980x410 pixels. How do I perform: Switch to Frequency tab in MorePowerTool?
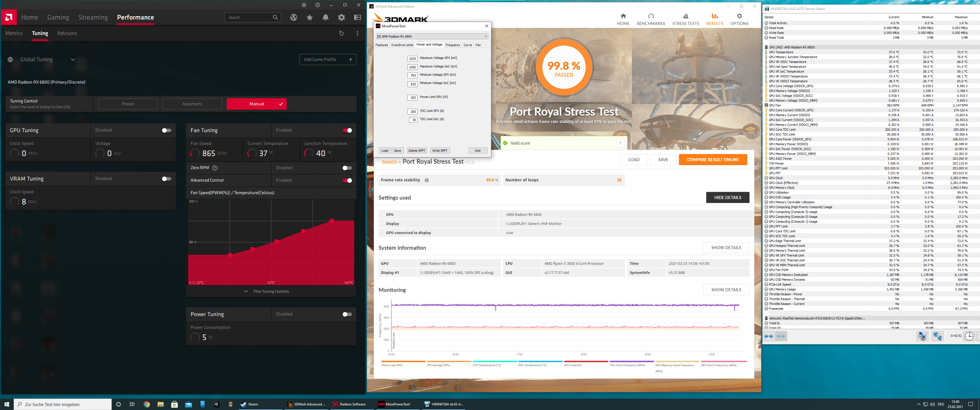pyautogui.click(x=453, y=45)
